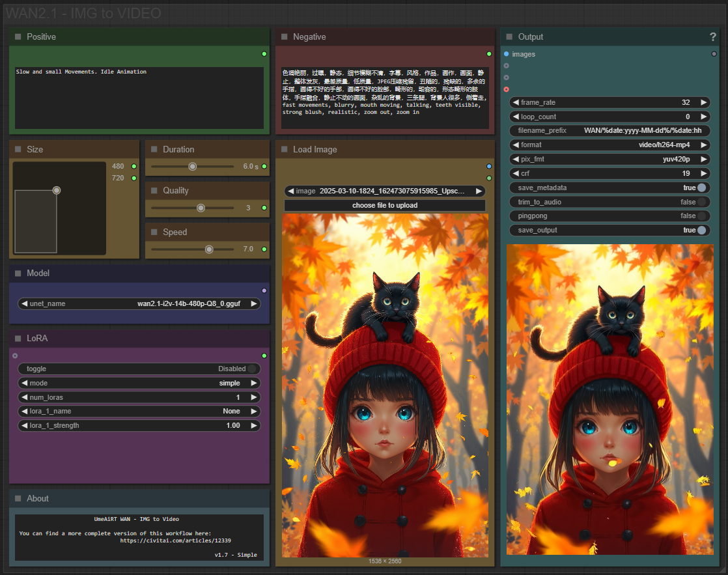
Task: Click the help question mark on Output node
Action: [712, 37]
